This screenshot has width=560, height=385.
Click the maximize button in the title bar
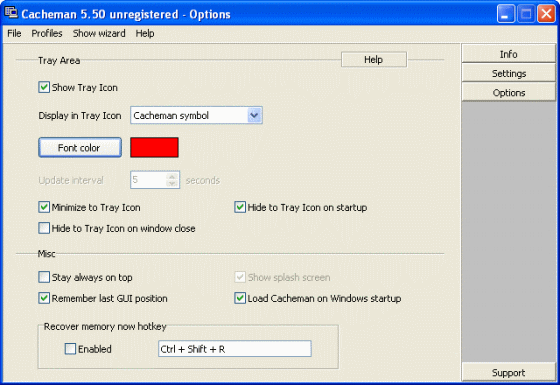(526, 14)
